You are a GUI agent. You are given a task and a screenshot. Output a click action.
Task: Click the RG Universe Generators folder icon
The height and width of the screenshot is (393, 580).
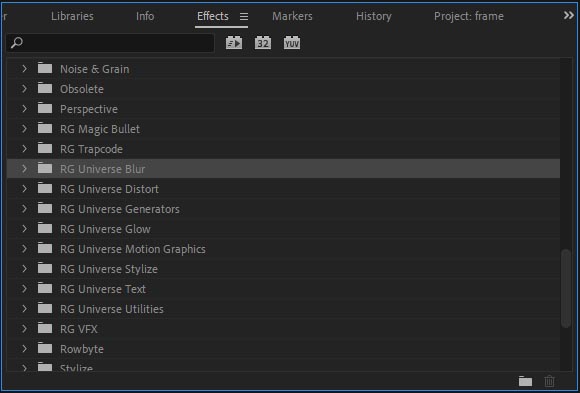tap(45, 208)
